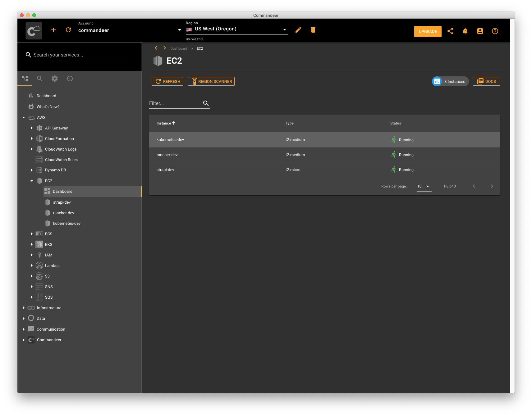This screenshot has height=416, width=532.
Task: Go to next table page
Action: click(492, 186)
